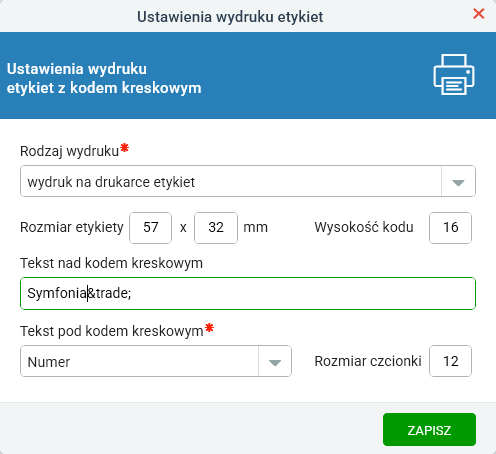Click the text field containing Symfonia&trade;
The height and width of the screenshot is (454, 496).
248,293
